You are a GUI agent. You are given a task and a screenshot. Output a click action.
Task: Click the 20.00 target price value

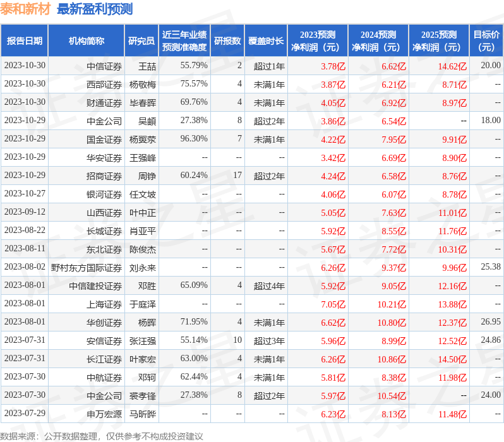click(491, 66)
